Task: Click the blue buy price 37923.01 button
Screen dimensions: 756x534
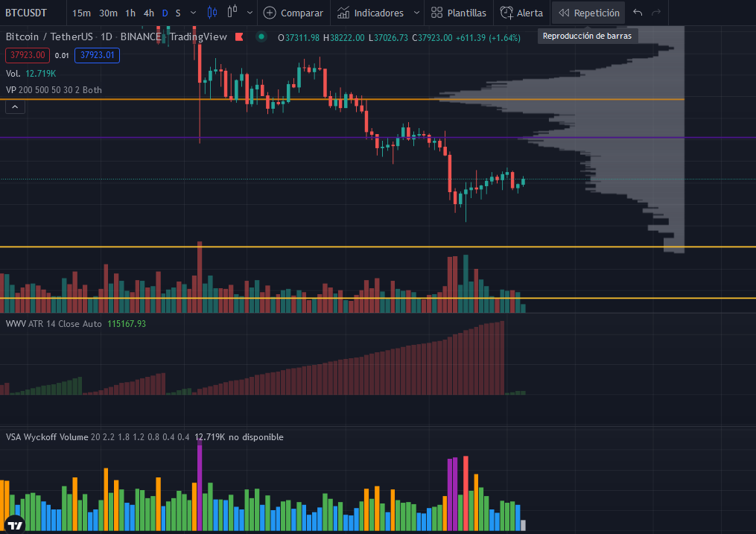Action: point(97,55)
